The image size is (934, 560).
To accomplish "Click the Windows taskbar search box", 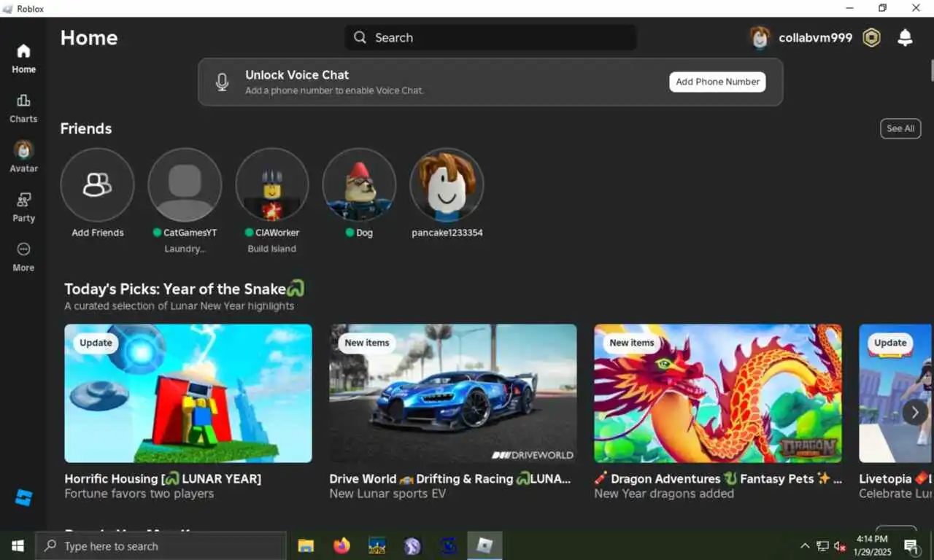I will [x=161, y=545].
